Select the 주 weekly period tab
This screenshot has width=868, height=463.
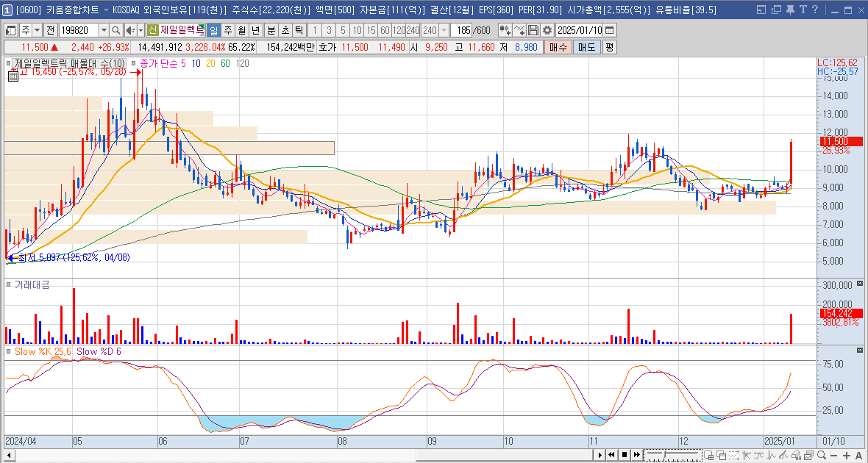[227, 30]
